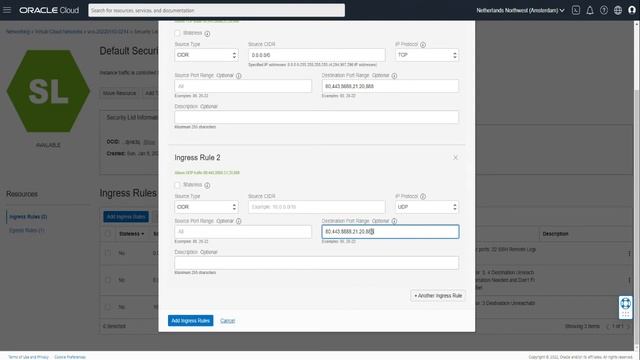Click the Description field in Rule 1
640x360 pixels.
316,117
